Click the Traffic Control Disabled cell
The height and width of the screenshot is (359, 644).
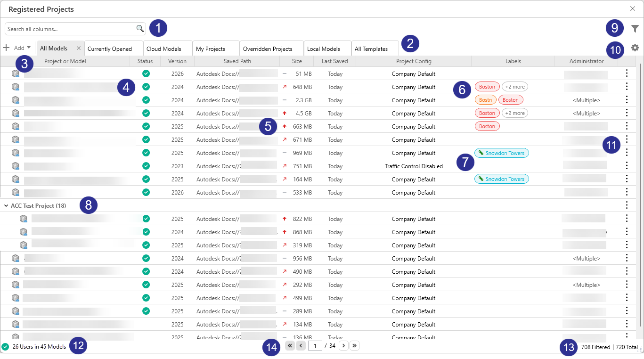click(414, 166)
